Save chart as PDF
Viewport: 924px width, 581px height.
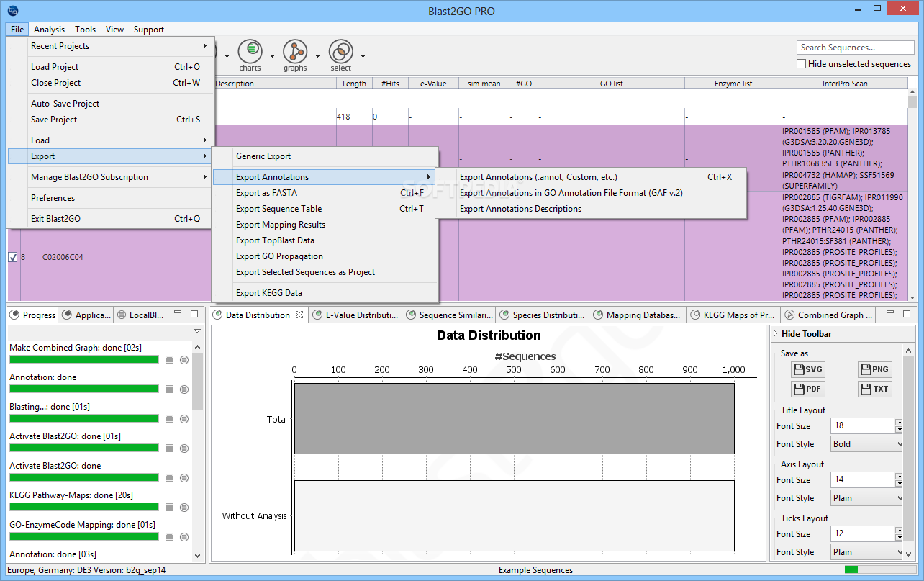click(807, 389)
